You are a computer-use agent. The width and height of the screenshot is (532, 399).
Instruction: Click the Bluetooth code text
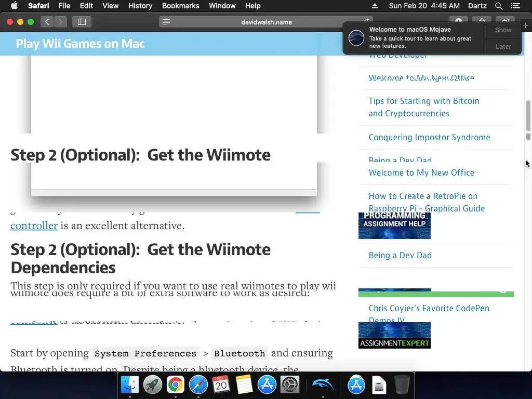(239, 353)
